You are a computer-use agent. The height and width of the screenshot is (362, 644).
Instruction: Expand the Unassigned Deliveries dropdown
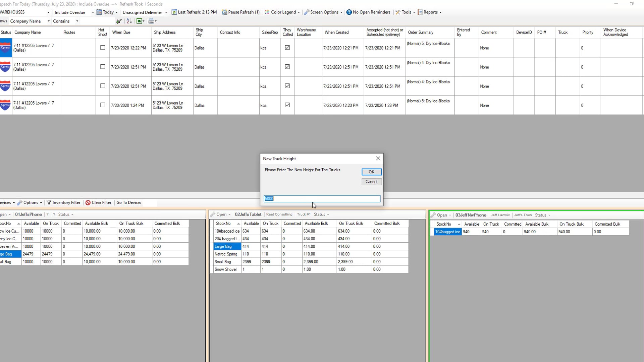(166, 12)
